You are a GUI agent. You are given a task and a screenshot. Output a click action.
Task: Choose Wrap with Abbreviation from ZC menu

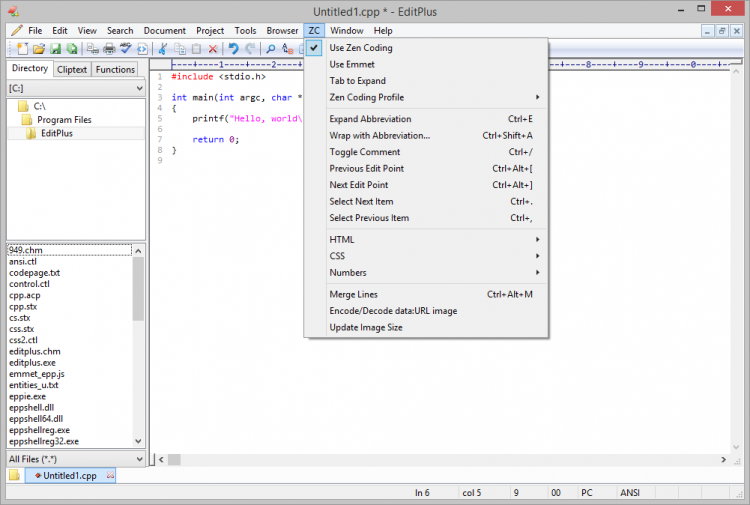379,135
